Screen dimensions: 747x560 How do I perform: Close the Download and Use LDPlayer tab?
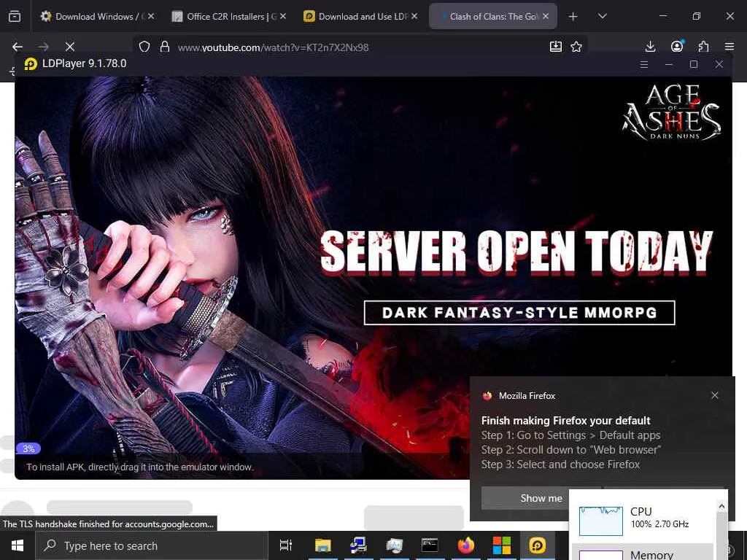click(x=414, y=16)
